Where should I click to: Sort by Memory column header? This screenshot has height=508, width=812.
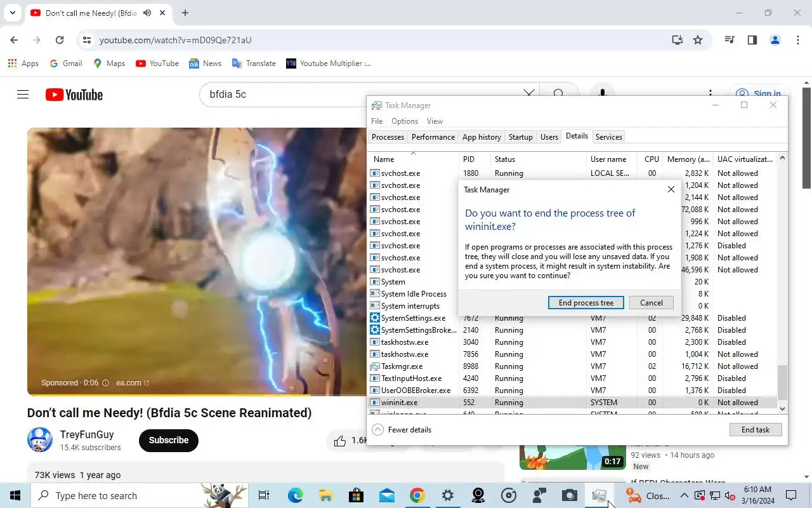pyautogui.click(x=688, y=159)
